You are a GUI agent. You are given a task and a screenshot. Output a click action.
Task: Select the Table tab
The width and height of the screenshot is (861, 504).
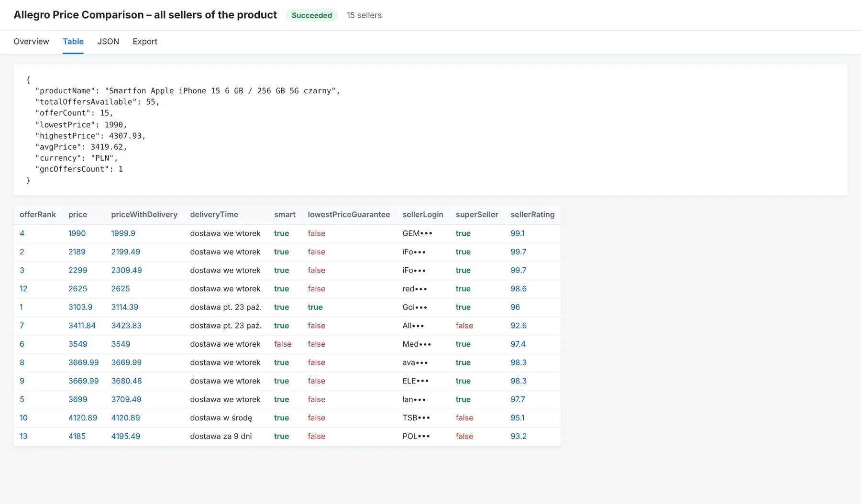pyautogui.click(x=73, y=42)
